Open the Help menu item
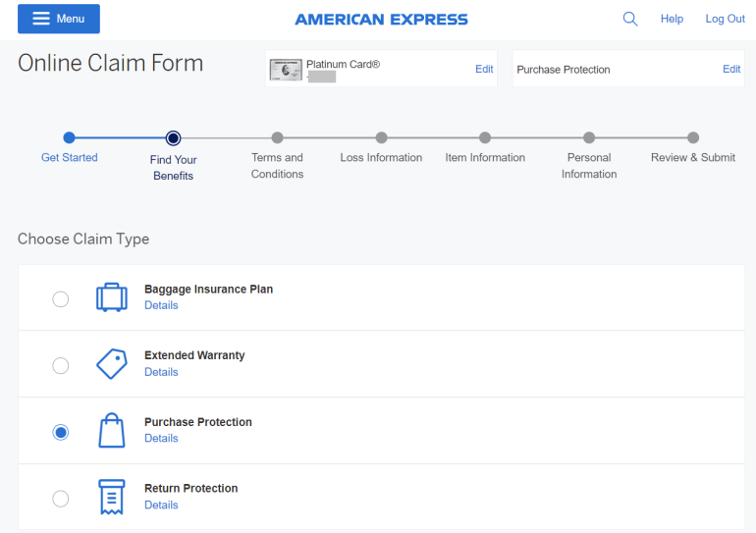Viewport: 756px width, 533px height. point(672,19)
